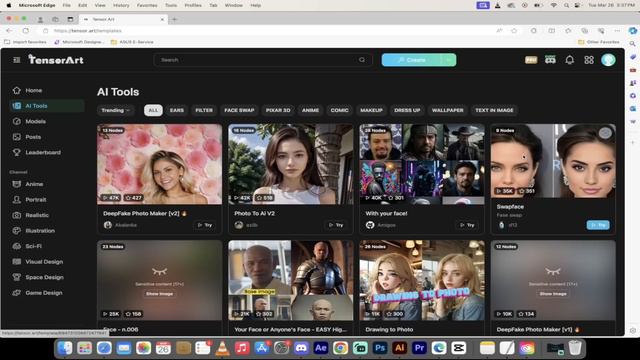Open the Space Design channel
This screenshot has height=360, width=640.
point(44,277)
